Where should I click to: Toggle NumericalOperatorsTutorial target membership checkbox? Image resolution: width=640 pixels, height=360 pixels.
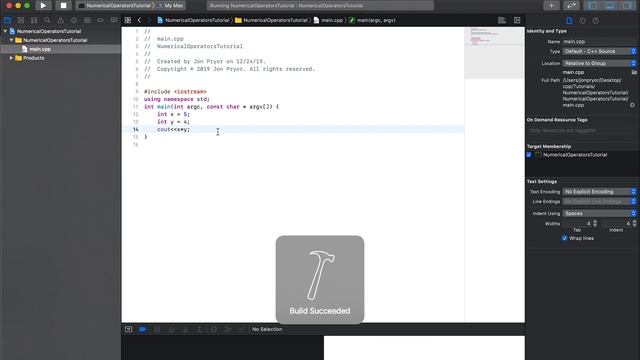[x=529, y=155]
